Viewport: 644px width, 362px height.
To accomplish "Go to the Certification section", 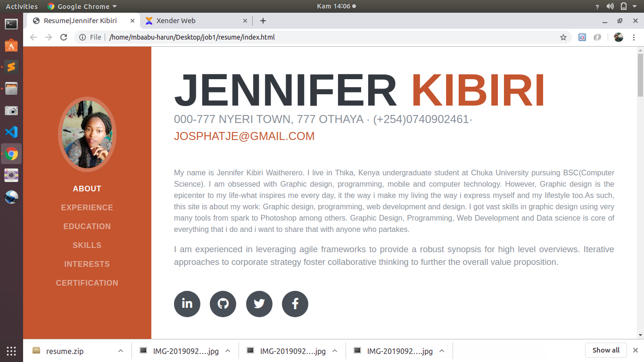I will point(87,283).
